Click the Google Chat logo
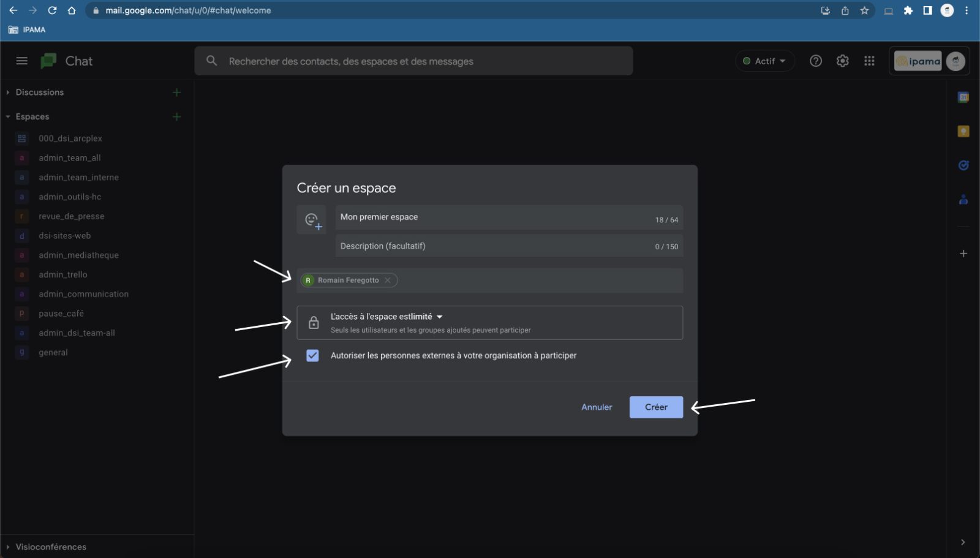This screenshot has height=558, width=980. coord(48,61)
